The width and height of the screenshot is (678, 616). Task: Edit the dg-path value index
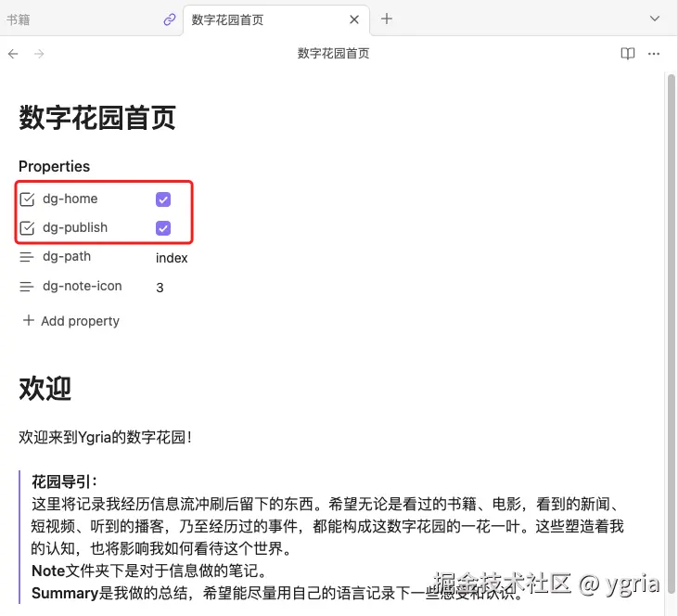[172, 258]
